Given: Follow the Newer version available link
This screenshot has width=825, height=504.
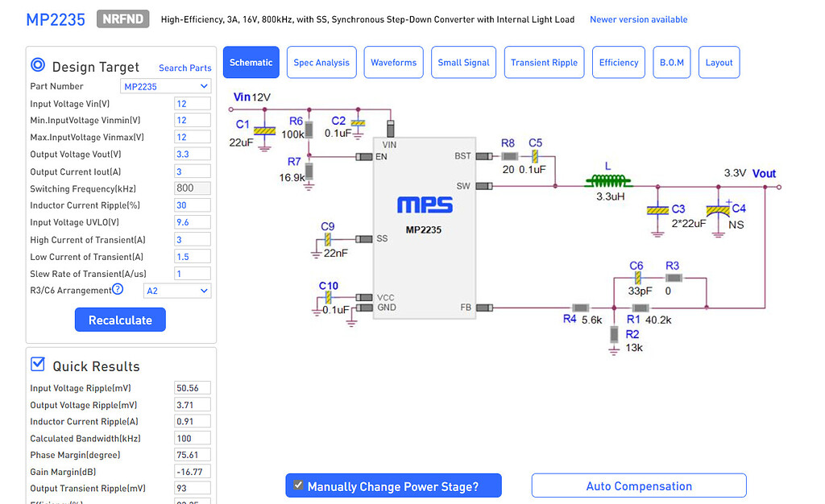Looking at the screenshot, I should (638, 19).
